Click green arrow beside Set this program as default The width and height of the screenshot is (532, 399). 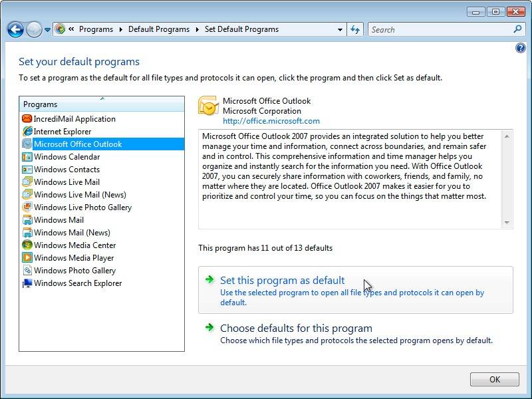(209, 279)
